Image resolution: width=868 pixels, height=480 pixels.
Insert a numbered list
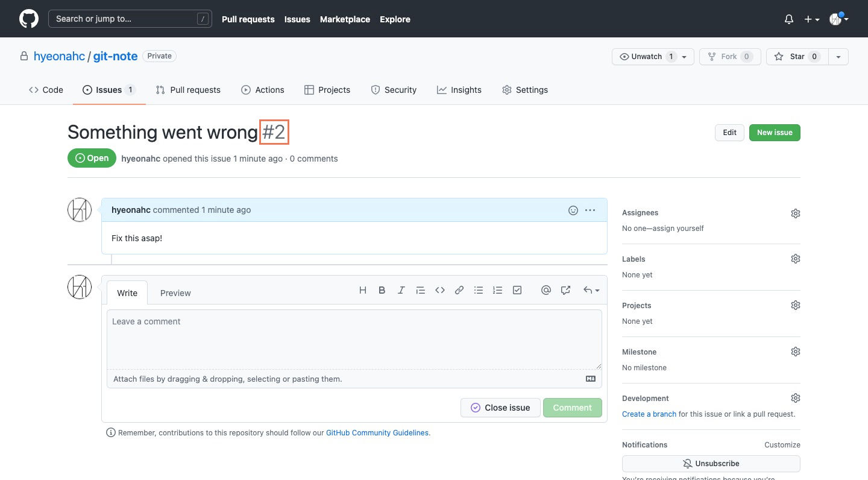point(498,290)
